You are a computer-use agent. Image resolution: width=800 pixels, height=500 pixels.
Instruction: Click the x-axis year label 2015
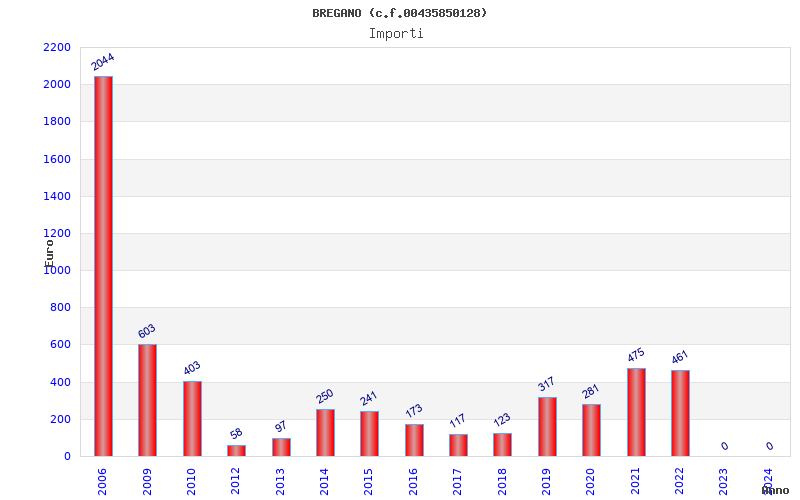tap(368, 482)
